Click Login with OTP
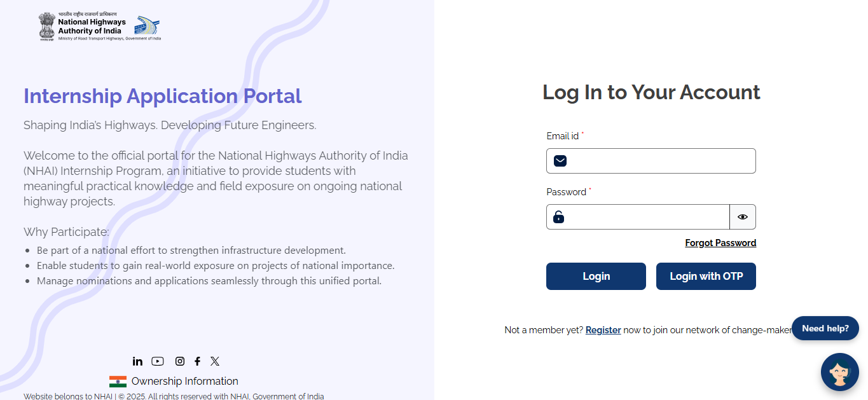This screenshot has height=400, width=868. (x=706, y=276)
